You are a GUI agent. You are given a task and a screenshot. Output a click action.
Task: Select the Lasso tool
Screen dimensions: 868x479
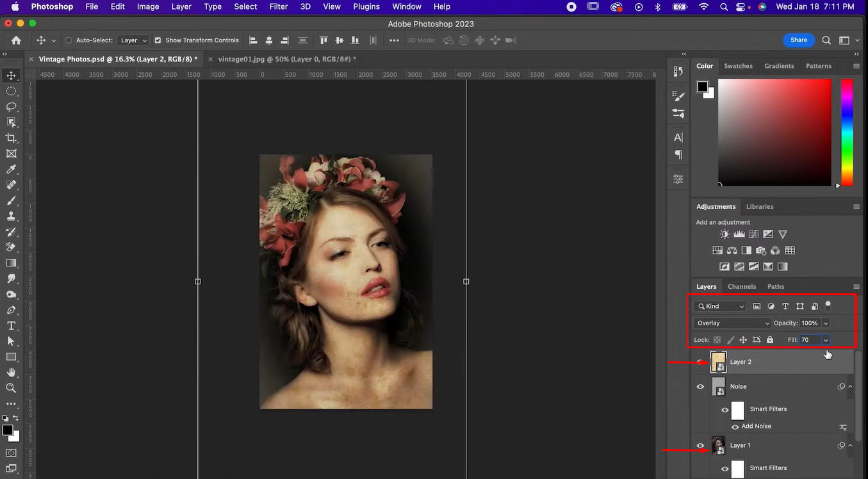coord(11,107)
